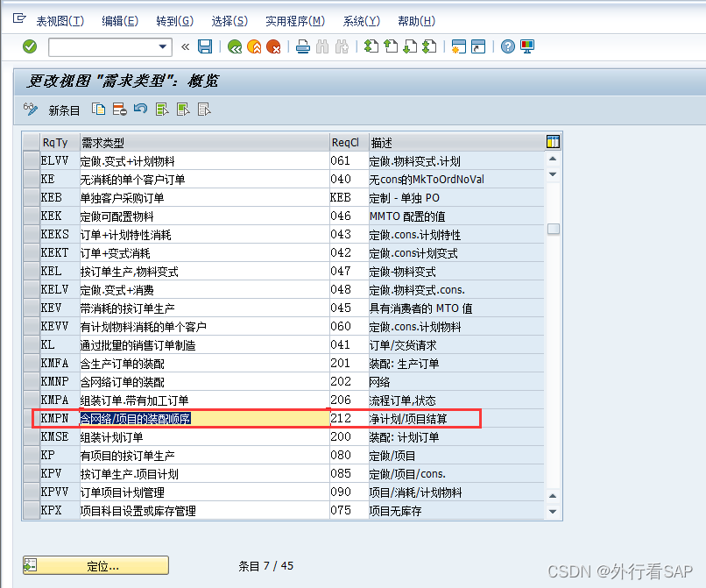Click the Copy As icon
706x588 pixels.
point(99,109)
